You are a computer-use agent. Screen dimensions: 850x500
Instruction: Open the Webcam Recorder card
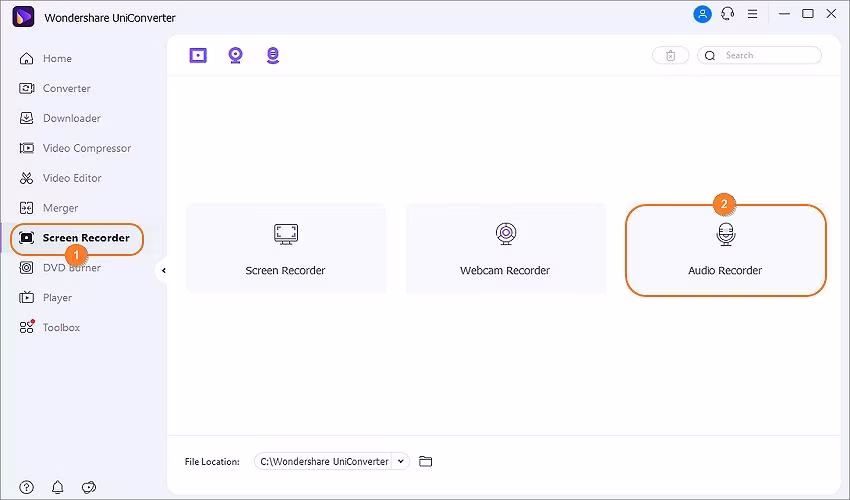point(505,249)
